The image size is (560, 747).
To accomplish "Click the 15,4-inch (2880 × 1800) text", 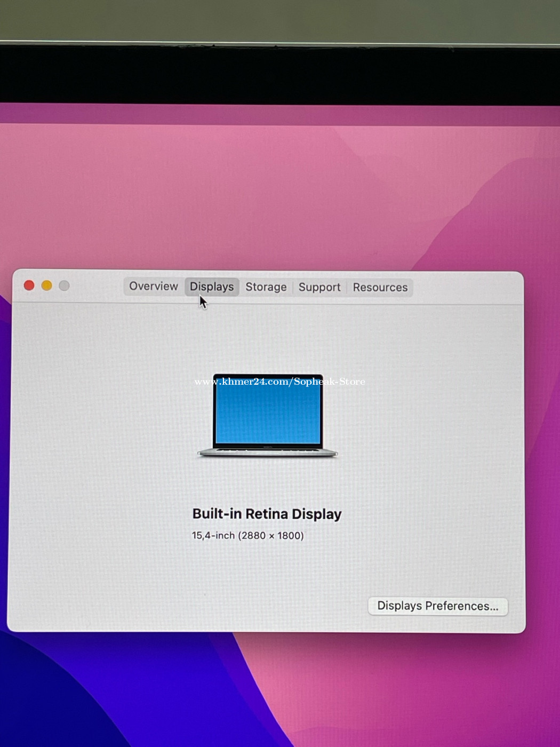I will (248, 535).
